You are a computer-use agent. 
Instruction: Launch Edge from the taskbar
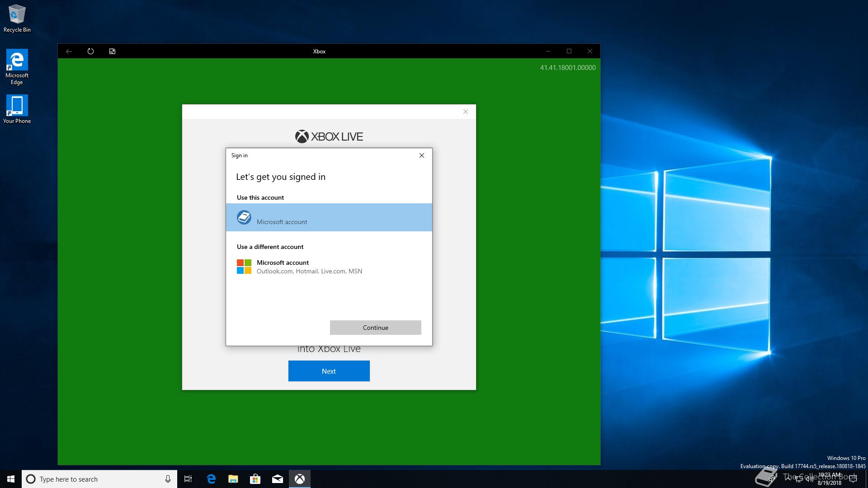click(x=211, y=479)
